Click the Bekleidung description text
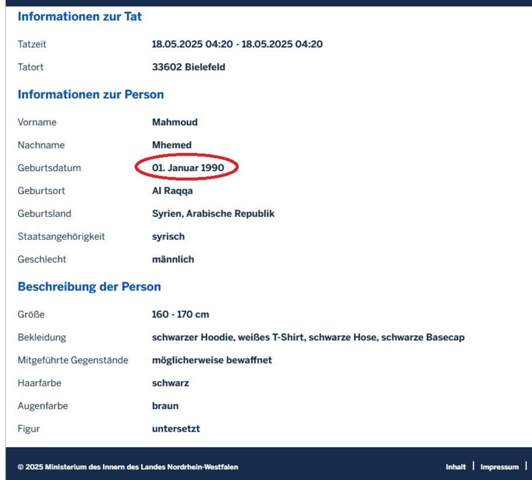 tap(308, 337)
